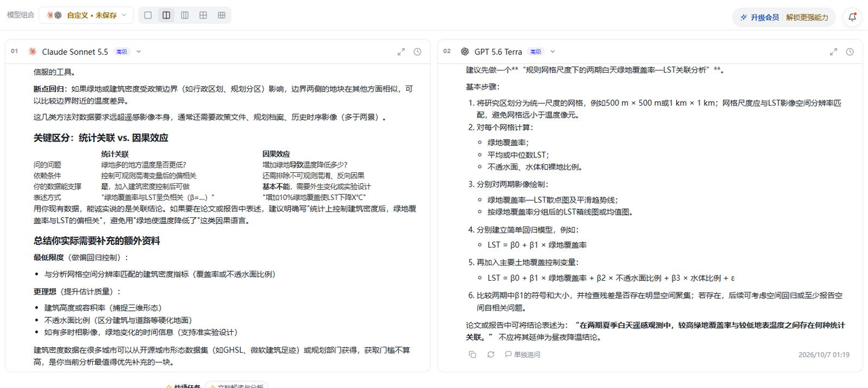The height and width of the screenshot is (388, 868).
Task: Click the 高级 badge next to Claude Sonnet 5.5
Action: tap(121, 52)
